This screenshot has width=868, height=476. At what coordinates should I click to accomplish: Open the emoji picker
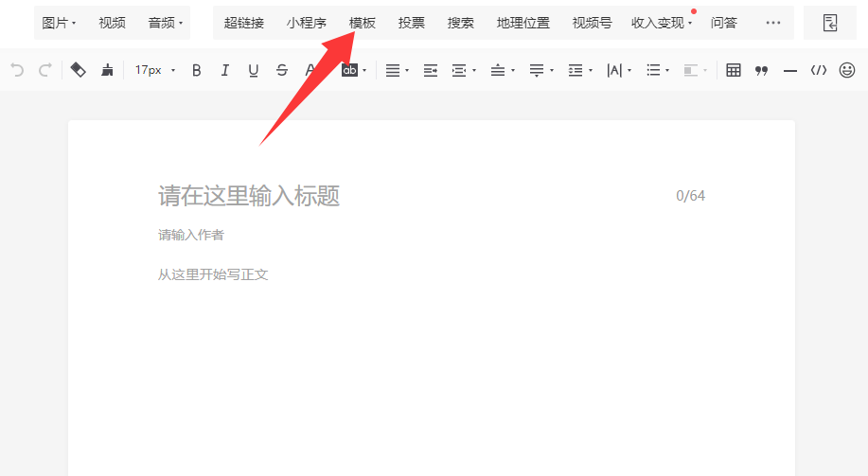(x=847, y=70)
